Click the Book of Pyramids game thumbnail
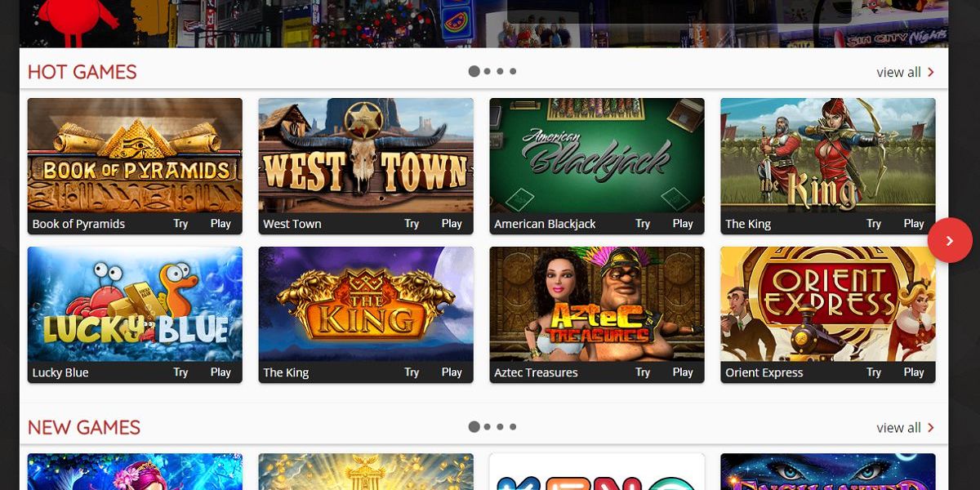 pos(135,155)
